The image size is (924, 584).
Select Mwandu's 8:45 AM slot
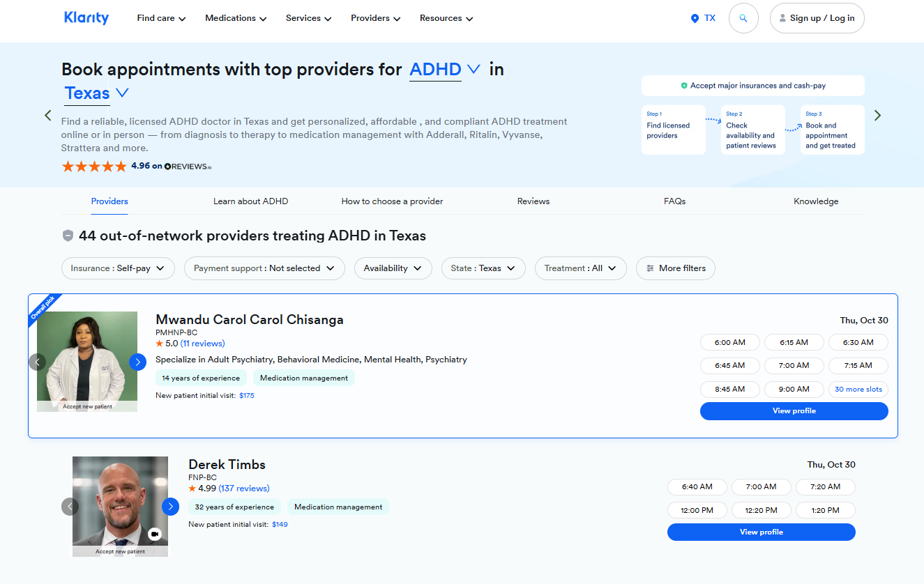(x=730, y=390)
